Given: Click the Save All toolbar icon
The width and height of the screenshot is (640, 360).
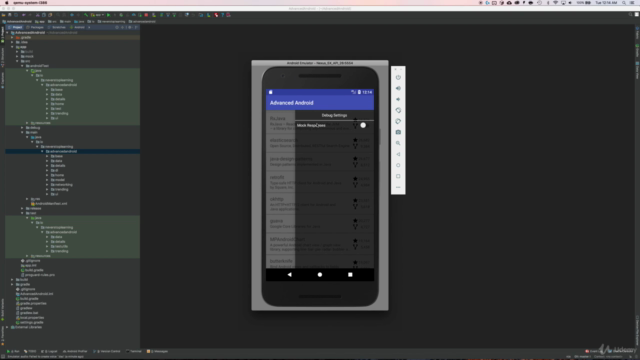Looking at the screenshot, I should 10,15.
